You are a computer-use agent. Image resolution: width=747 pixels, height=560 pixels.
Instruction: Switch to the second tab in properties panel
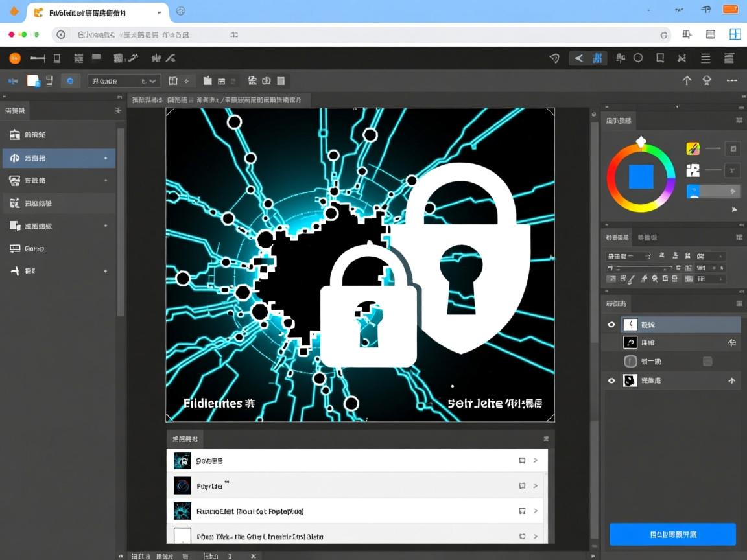(647, 237)
